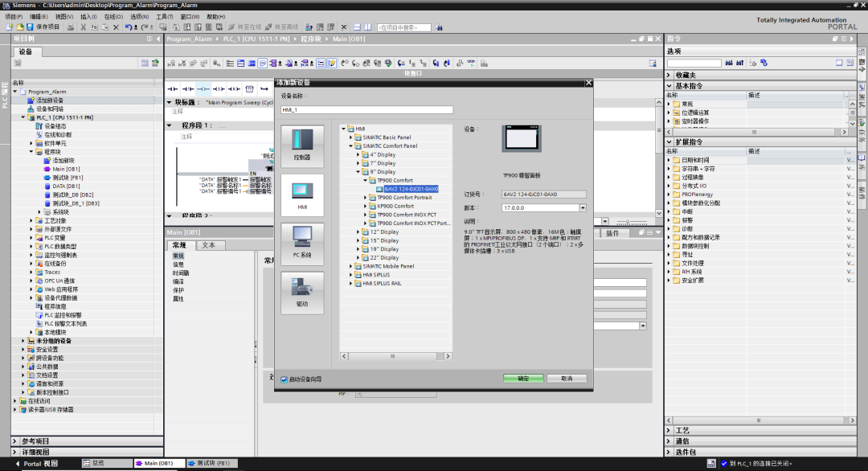
Task: Click the delete network icon in editor toolbar
Action: click(182, 63)
